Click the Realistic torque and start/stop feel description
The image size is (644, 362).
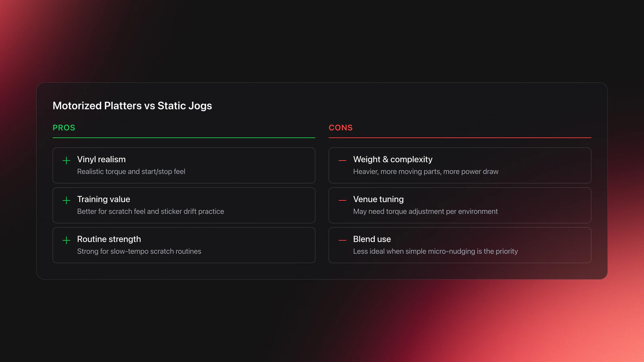131,171
